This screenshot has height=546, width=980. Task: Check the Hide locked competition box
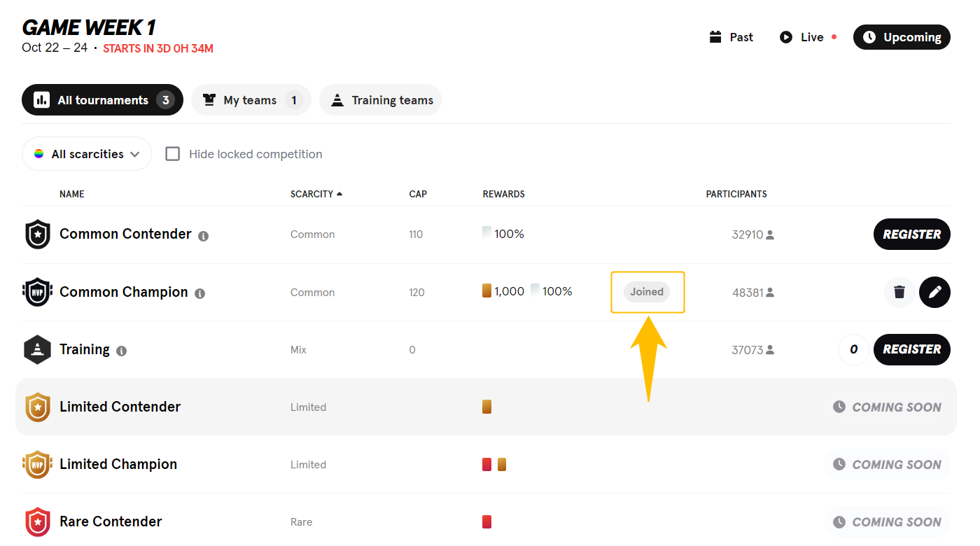pyautogui.click(x=173, y=154)
